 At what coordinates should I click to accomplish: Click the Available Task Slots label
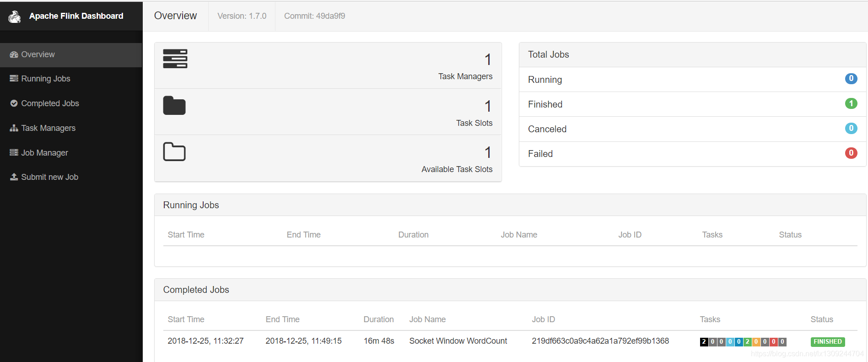click(457, 169)
